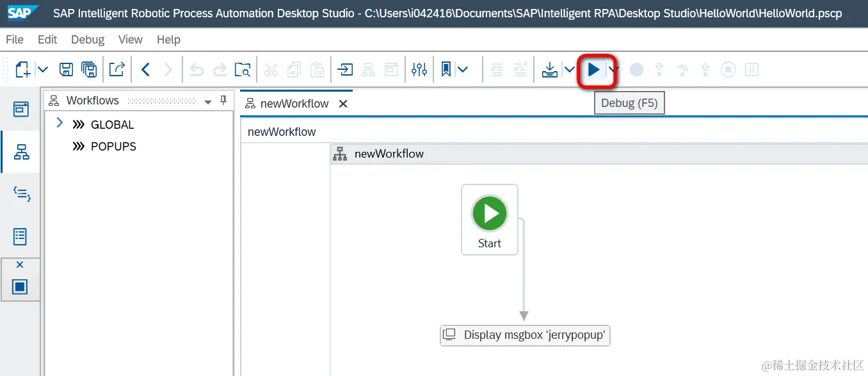Click the Bookmark icon
The width and height of the screenshot is (868, 376).
pos(447,69)
